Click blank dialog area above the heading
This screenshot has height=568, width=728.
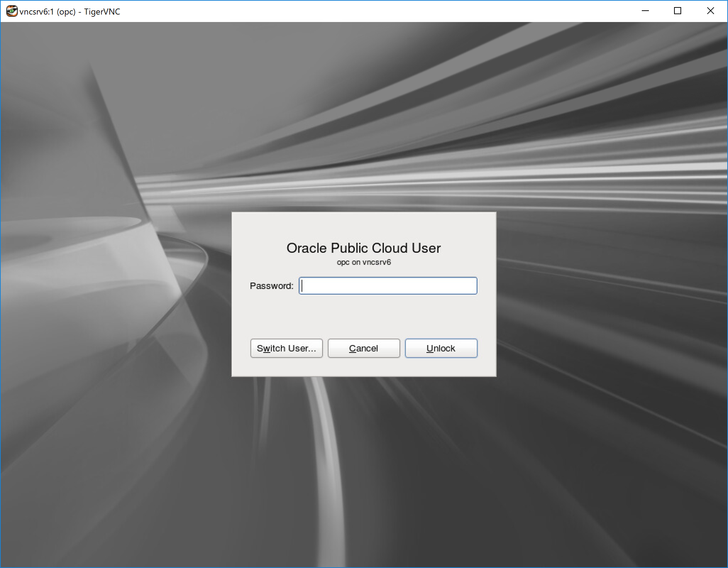364,225
